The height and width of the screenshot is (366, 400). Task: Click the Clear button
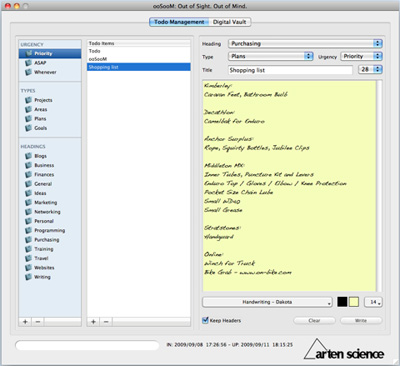(314, 320)
